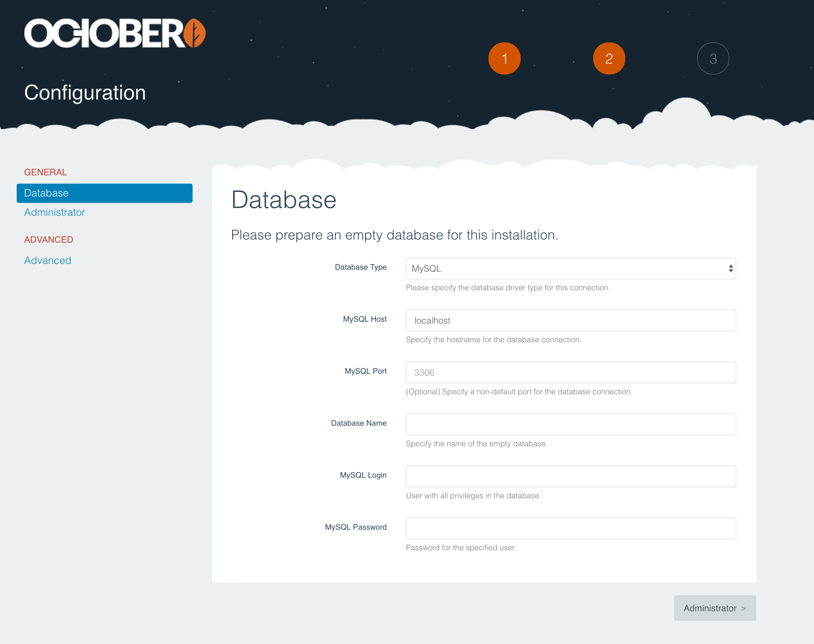The width and height of the screenshot is (814, 644).
Task: Click 'Specify the name of the empty database' hint
Action: [x=477, y=444]
